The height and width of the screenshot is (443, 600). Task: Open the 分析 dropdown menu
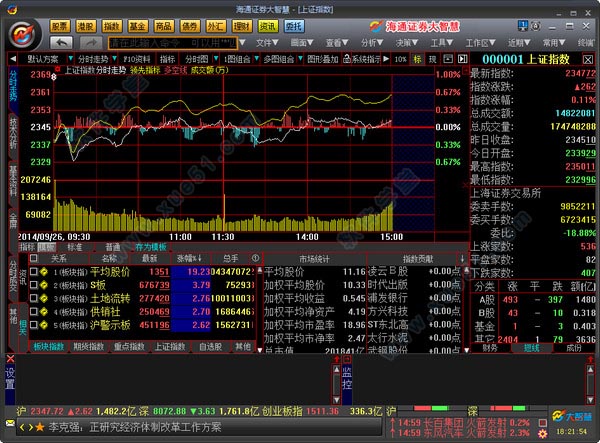372,43
